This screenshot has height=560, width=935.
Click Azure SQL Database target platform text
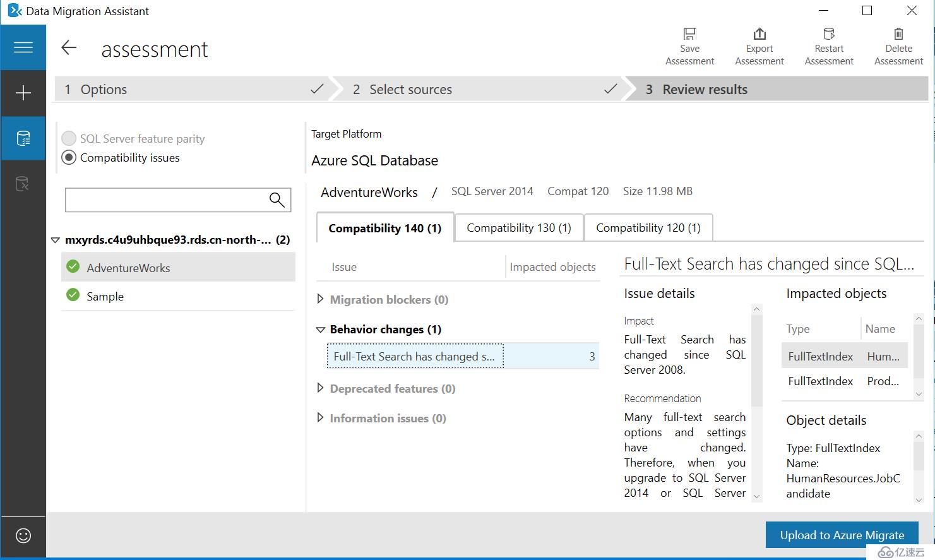coord(374,160)
